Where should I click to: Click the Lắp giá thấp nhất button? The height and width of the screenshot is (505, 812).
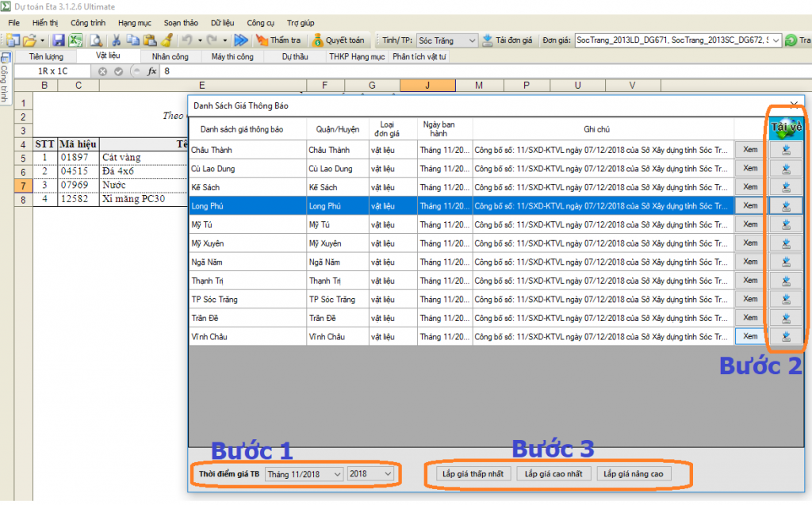click(473, 474)
